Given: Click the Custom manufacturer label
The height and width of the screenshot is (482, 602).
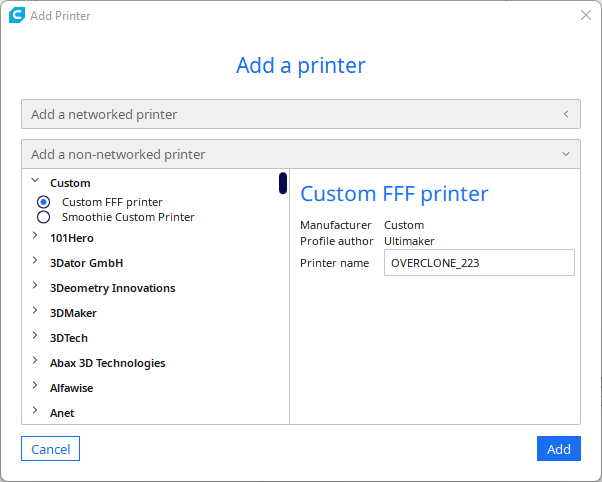Looking at the screenshot, I should (x=70, y=183).
